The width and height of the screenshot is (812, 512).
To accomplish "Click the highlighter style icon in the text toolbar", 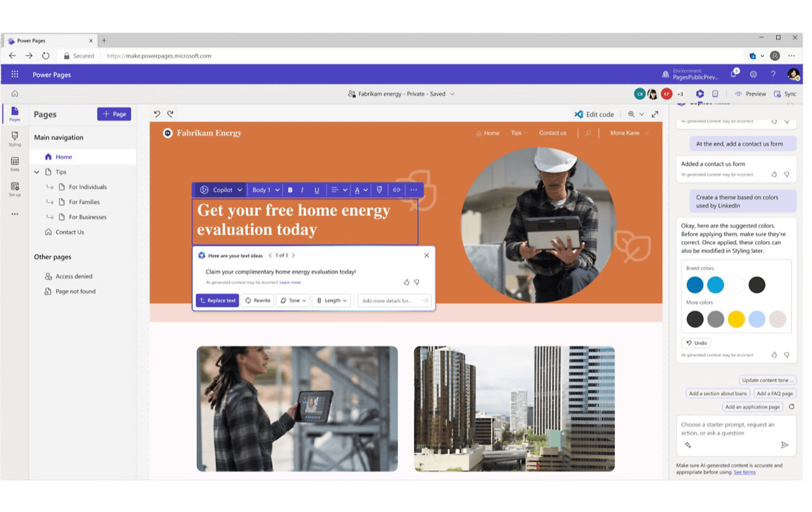I will point(380,190).
